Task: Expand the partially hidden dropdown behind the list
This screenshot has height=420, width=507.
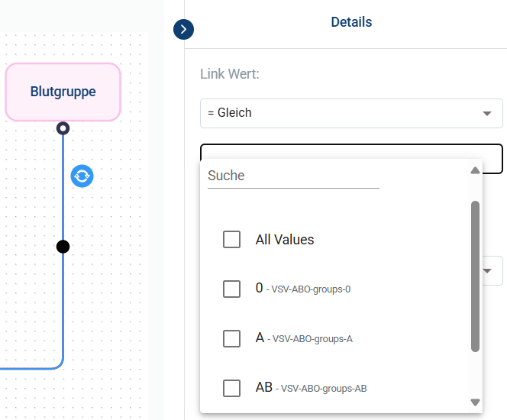Action: click(x=492, y=270)
